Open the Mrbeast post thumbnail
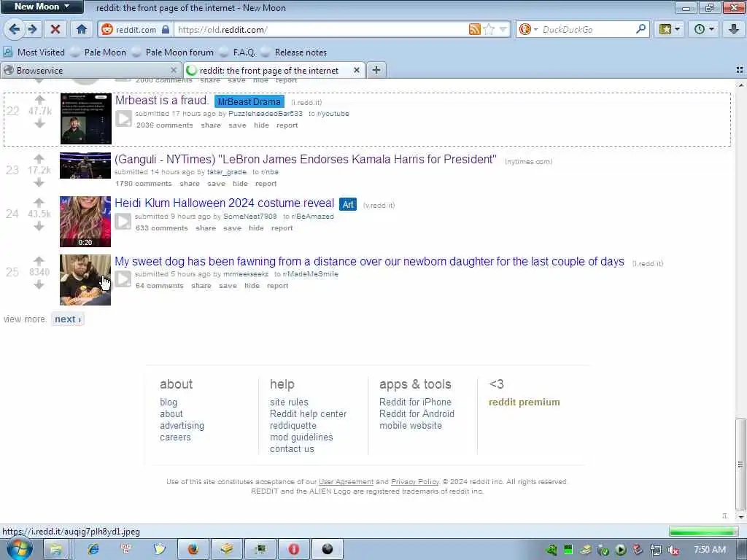Image resolution: width=747 pixels, height=560 pixels. point(86,119)
